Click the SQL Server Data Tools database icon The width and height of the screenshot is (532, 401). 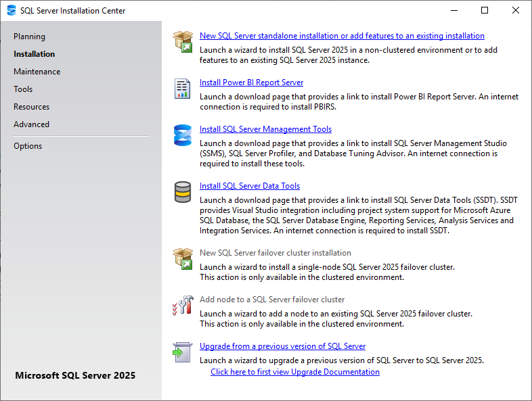pyautogui.click(x=183, y=192)
